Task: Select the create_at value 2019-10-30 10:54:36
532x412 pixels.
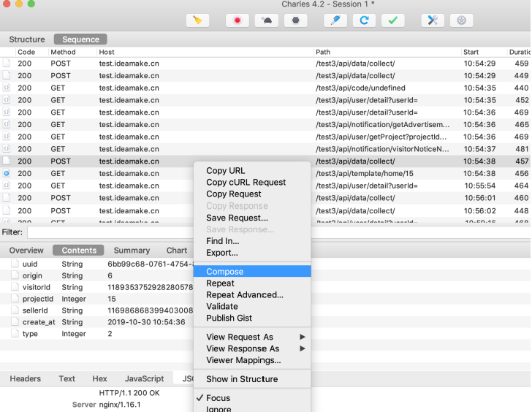Action: (146, 322)
